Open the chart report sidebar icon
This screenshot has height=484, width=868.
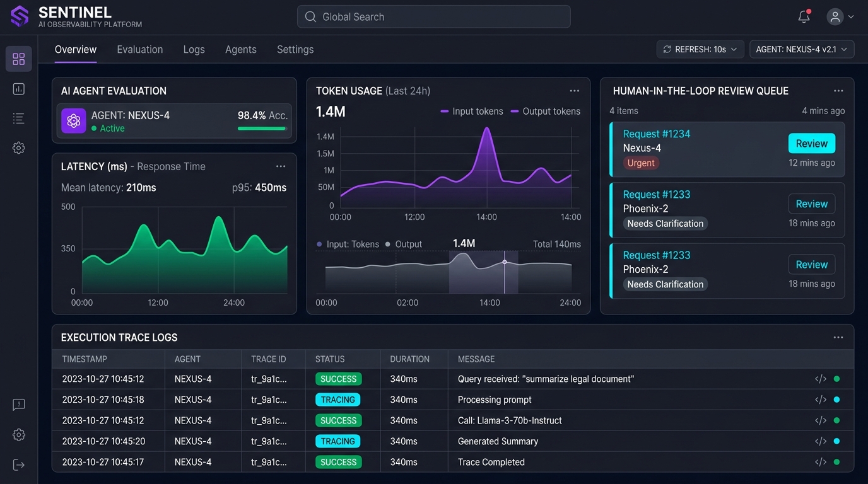coord(19,89)
